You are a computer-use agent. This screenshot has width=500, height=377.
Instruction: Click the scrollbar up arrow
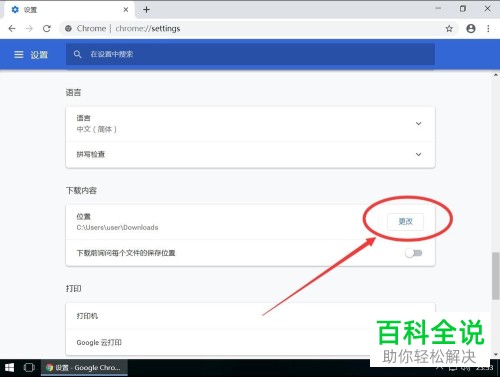pyautogui.click(x=496, y=75)
